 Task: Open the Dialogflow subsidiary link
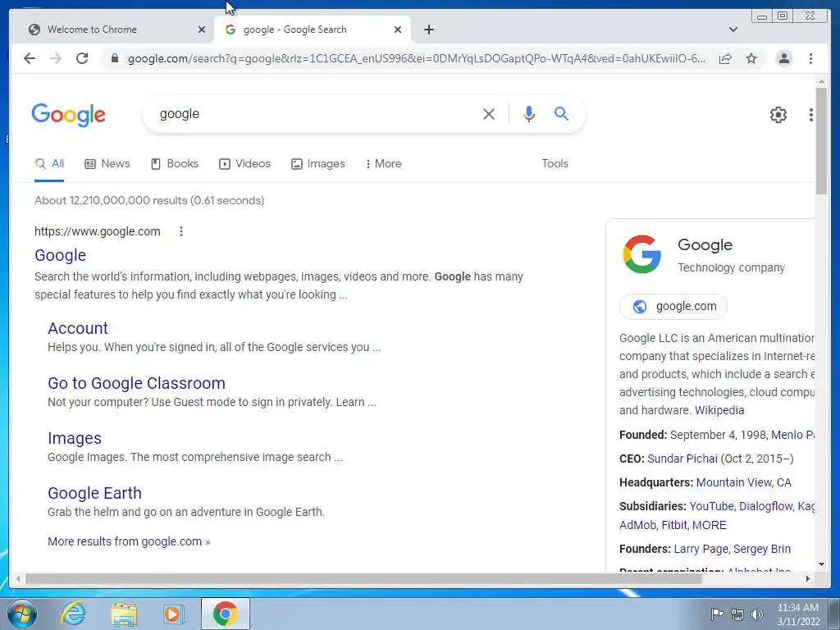click(x=766, y=507)
